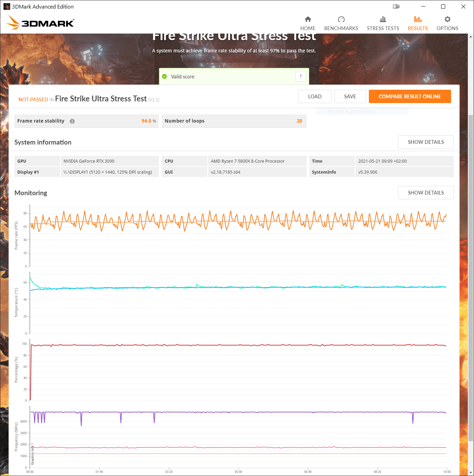Click the 3DMark logo
The width and height of the screenshot is (474, 476).
(40, 23)
